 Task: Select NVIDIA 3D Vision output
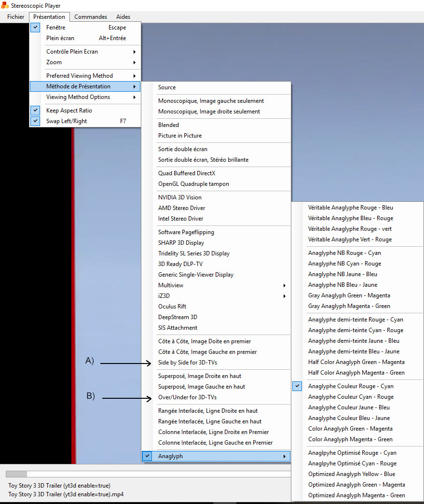180,197
